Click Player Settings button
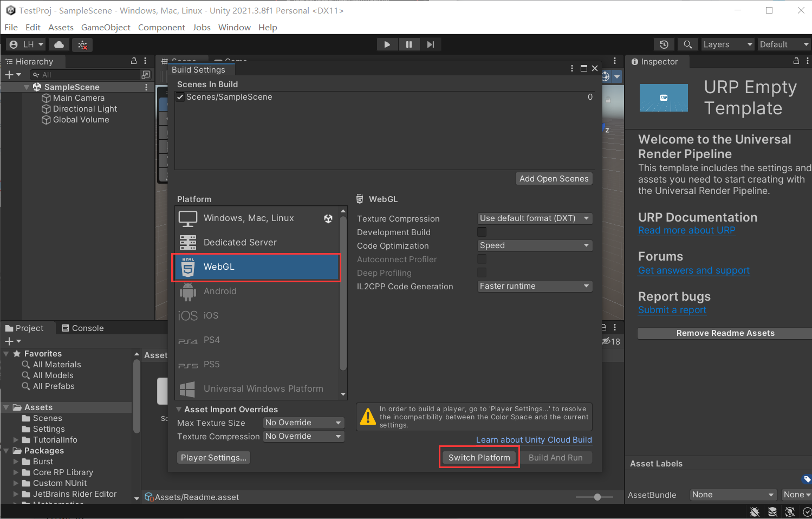This screenshot has width=812, height=519. 213,458
